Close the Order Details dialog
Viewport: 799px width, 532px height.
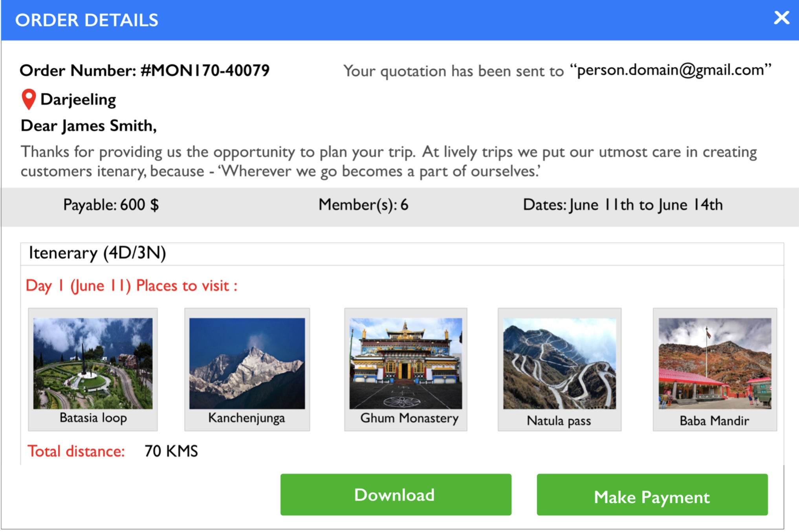781,18
